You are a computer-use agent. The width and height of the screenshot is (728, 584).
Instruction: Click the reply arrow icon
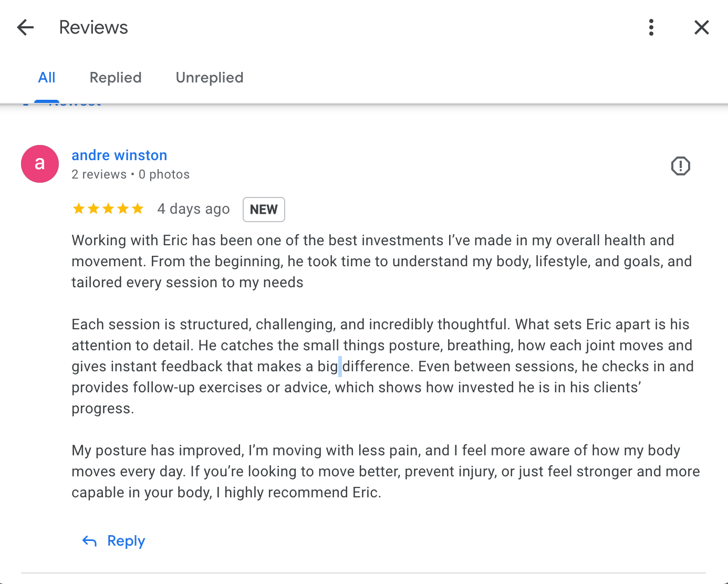(90, 541)
